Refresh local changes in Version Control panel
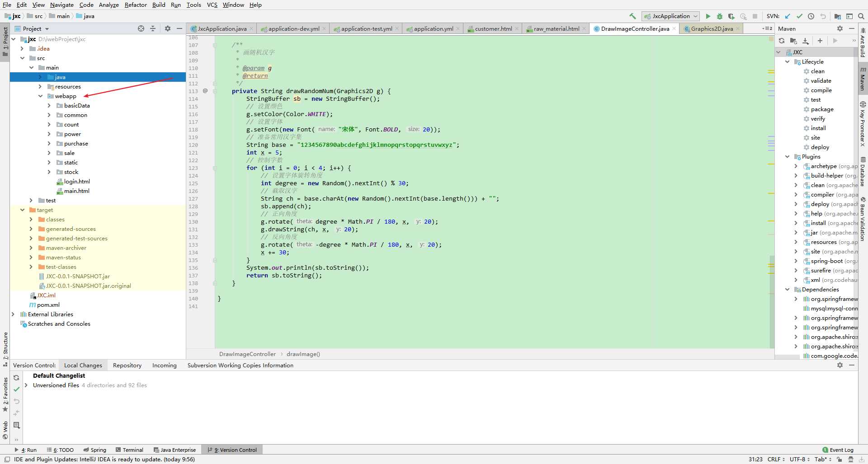This screenshot has height=464, width=868. 16,378
